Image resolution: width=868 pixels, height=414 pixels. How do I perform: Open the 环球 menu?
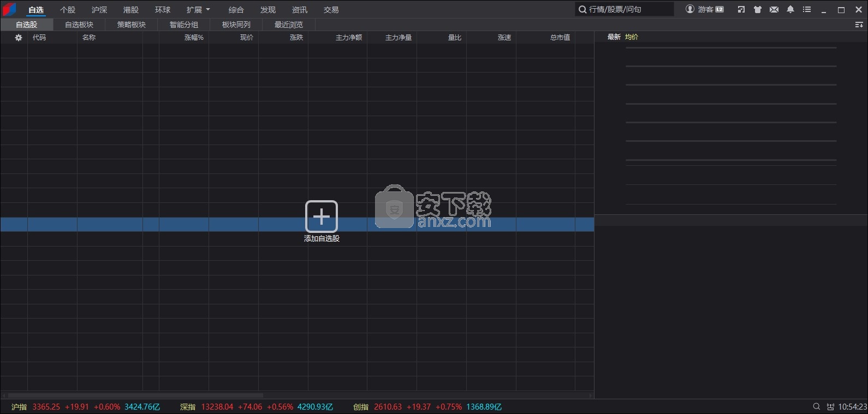pyautogui.click(x=163, y=10)
